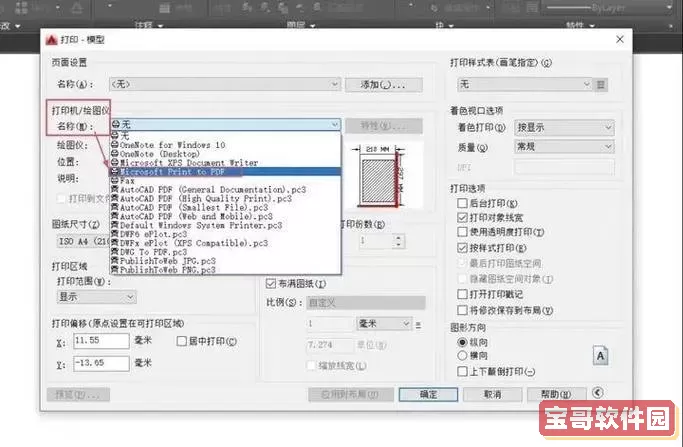
Task: Click the X offset input field
Action: point(101,341)
